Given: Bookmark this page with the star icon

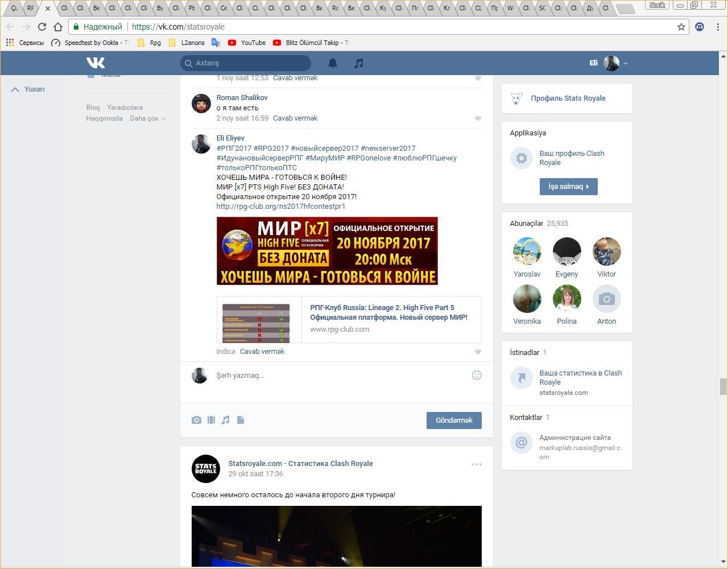Looking at the screenshot, I should click(x=681, y=27).
